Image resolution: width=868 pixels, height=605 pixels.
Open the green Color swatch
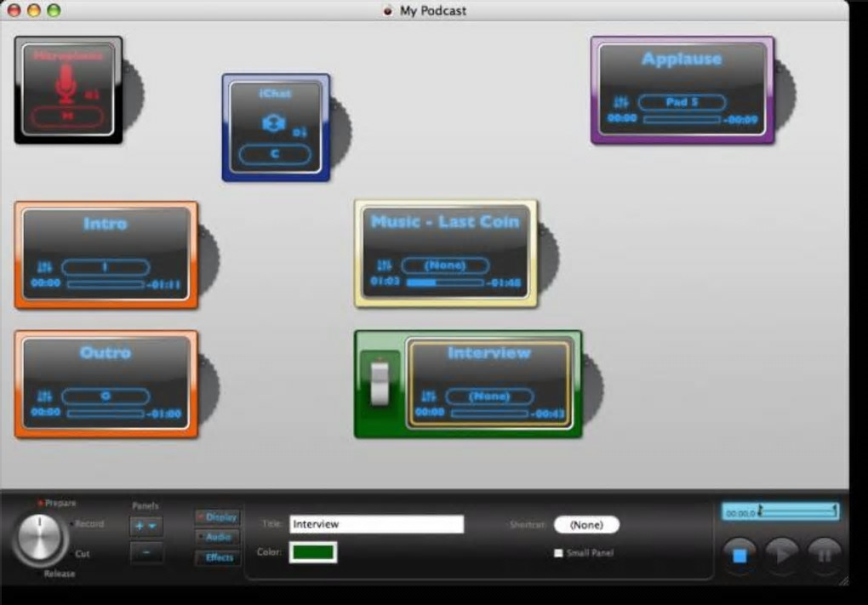[x=313, y=552]
